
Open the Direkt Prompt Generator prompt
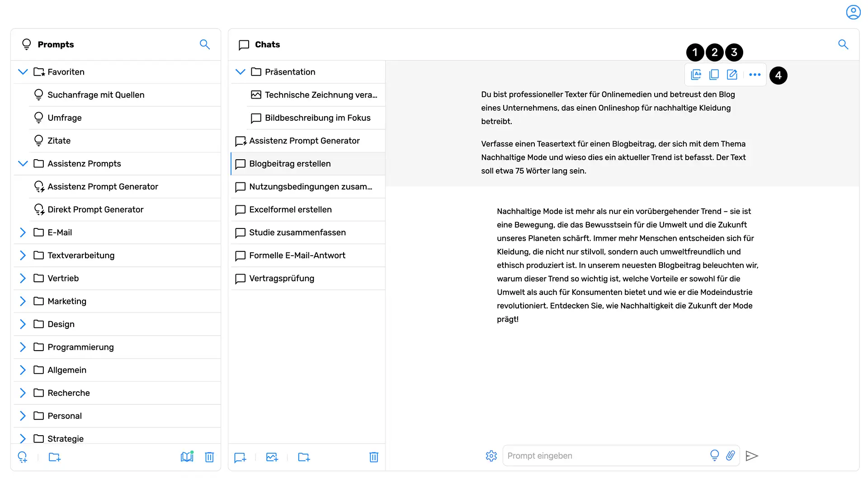[125, 209]
